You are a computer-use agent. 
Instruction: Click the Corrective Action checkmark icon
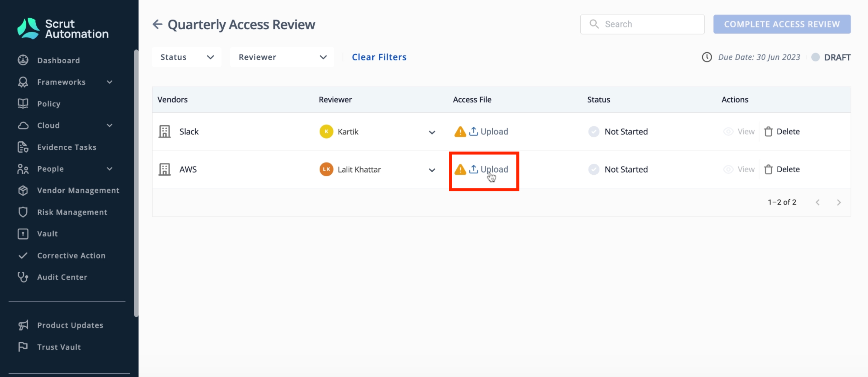(x=23, y=255)
